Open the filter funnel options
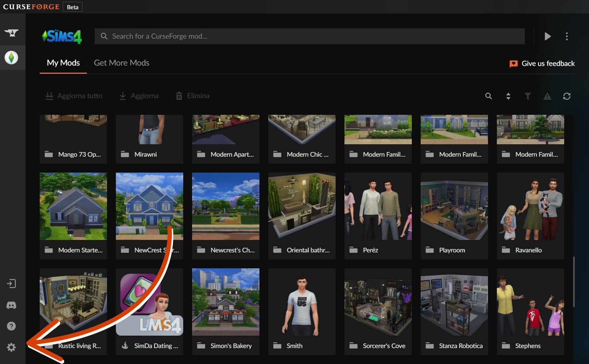The height and width of the screenshot is (364, 589). pos(528,96)
